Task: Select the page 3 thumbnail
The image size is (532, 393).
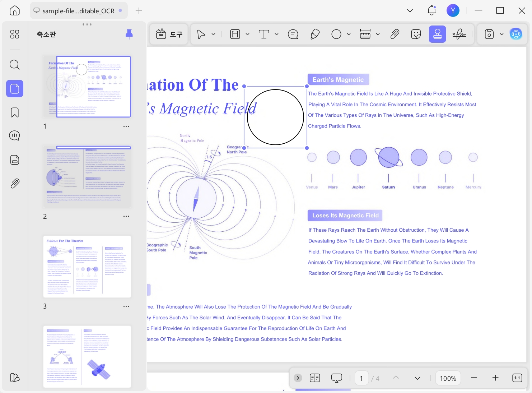Action: (x=87, y=267)
